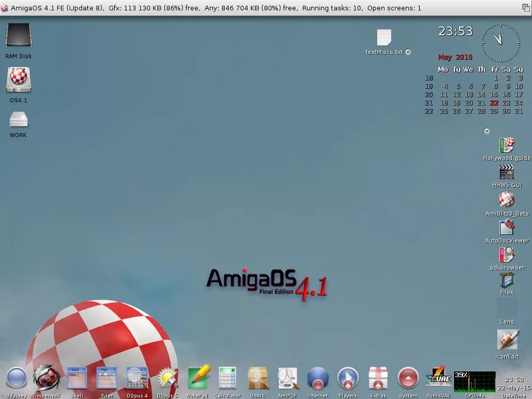Screen dimensions: 532x399
Task: Click the boing ball icon in title bar
Action: 4,8
